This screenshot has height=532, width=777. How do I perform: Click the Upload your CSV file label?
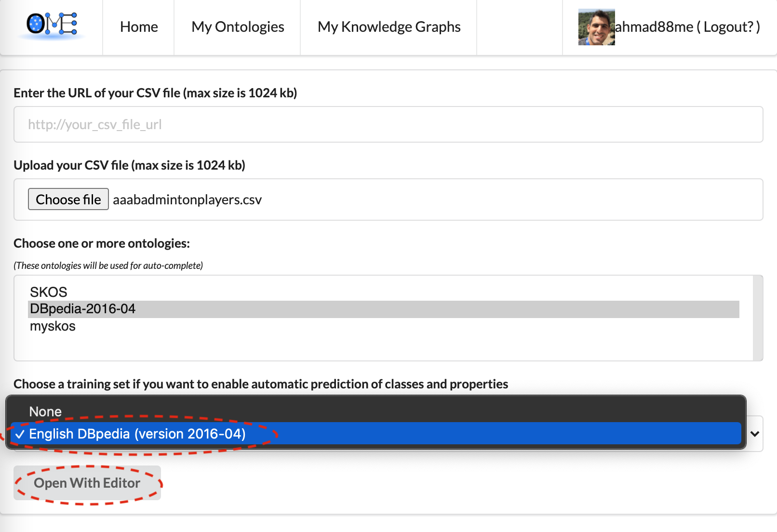[129, 165]
